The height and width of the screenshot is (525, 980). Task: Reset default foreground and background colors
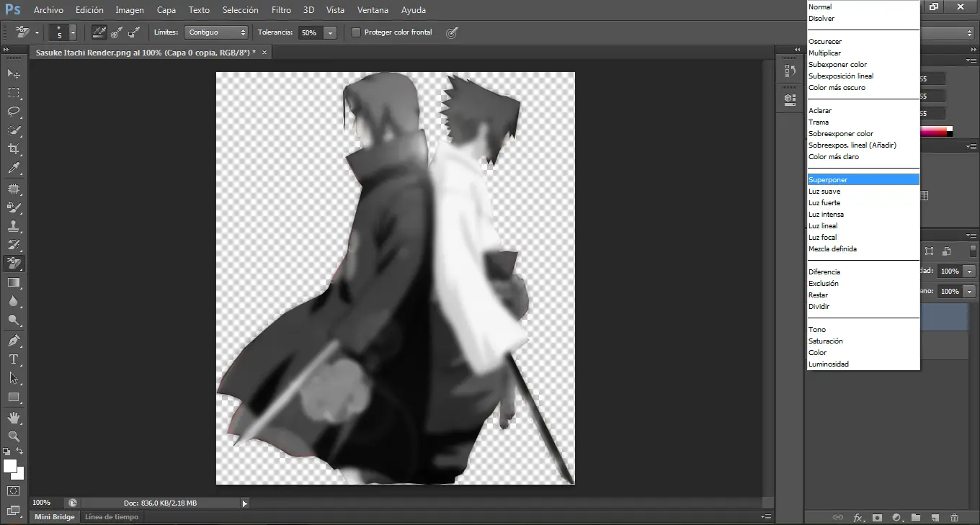(x=6, y=452)
